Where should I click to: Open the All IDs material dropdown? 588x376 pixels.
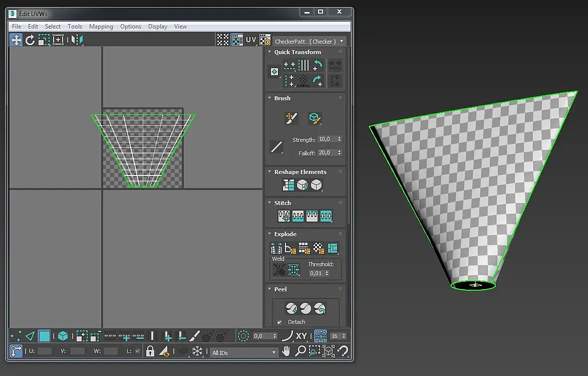(244, 352)
